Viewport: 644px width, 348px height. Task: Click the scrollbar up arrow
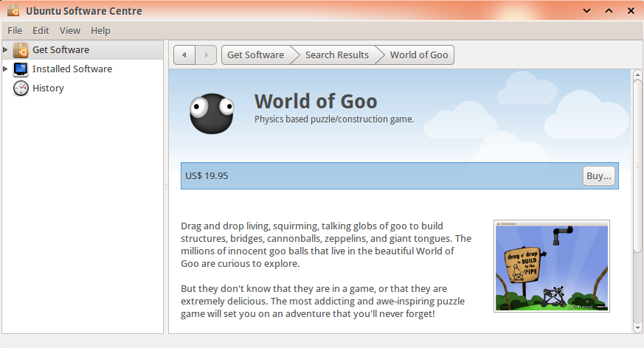[637, 74]
